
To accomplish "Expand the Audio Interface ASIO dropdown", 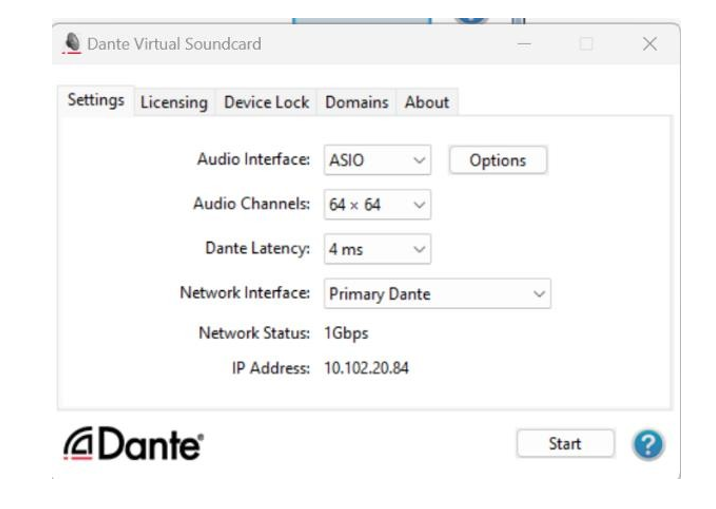I will 377,160.
